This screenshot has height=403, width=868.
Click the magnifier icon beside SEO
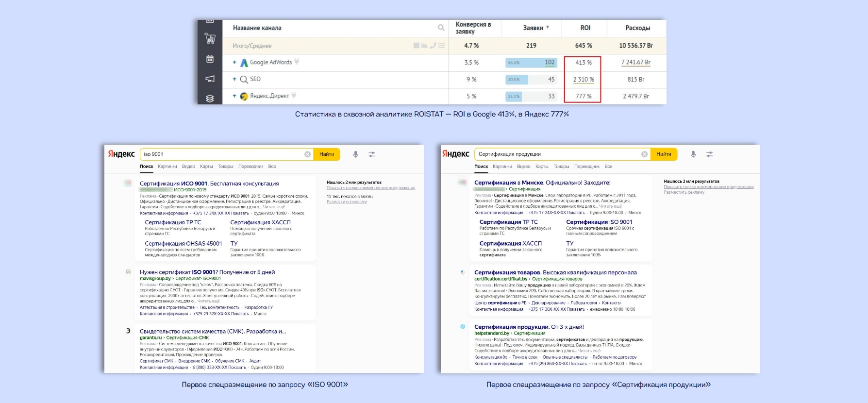coord(244,79)
